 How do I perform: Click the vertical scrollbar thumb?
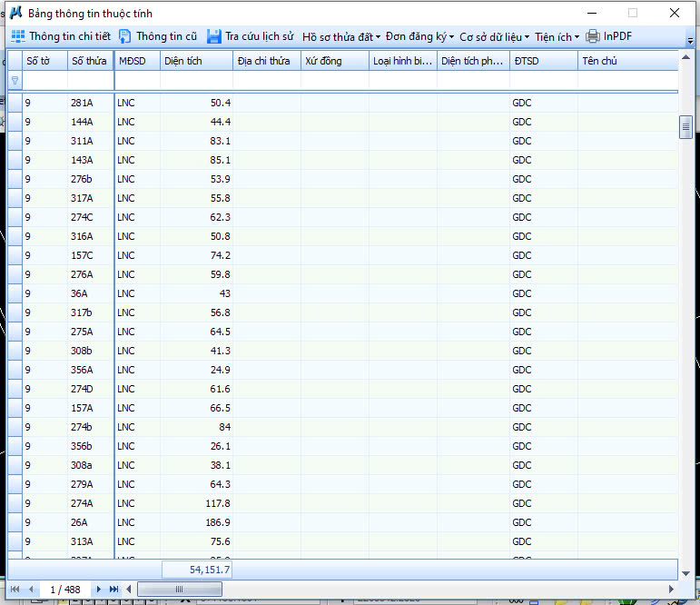click(x=686, y=128)
